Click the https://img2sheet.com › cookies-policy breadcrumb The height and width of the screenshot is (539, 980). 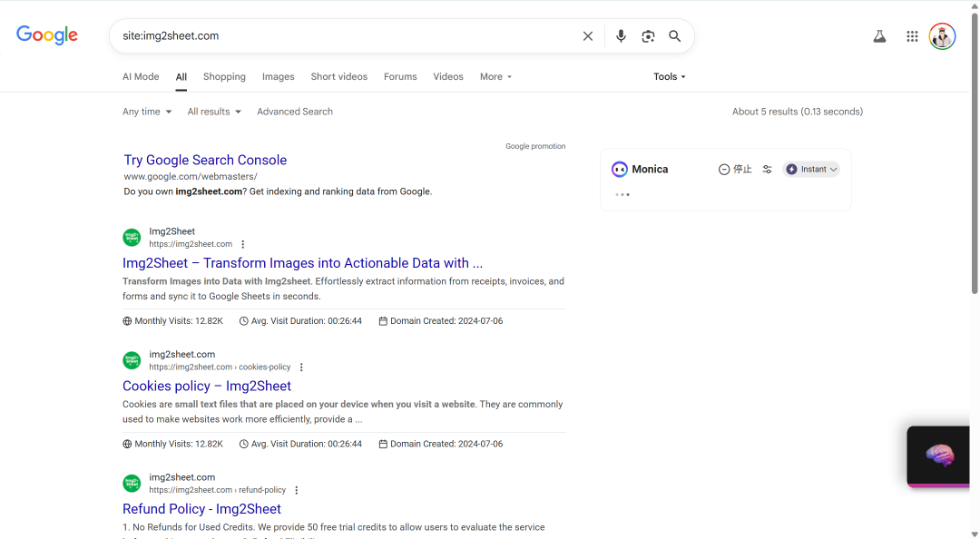220,367
